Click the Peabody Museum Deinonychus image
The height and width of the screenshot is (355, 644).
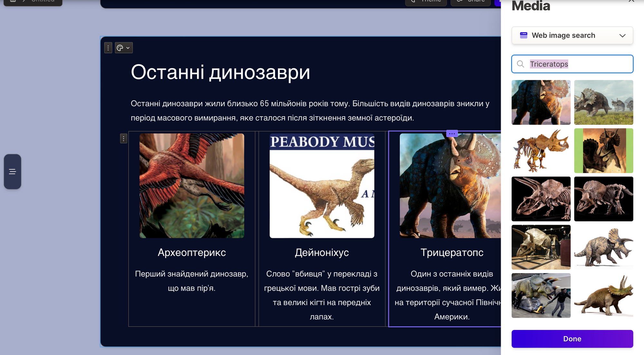pos(322,186)
